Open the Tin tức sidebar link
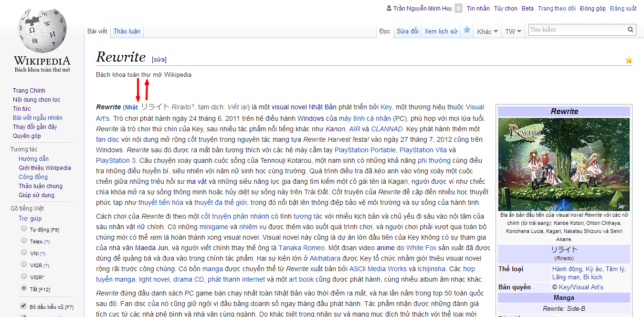Screen dimensions: 644x317 22,108
